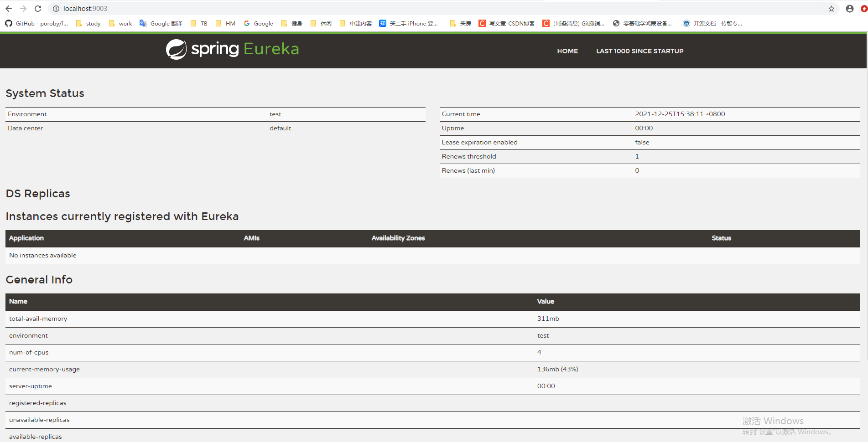Open the 零基础学鸿蒙设备 bookmark
Screen dimensions: 868x442
click(642, 23)
